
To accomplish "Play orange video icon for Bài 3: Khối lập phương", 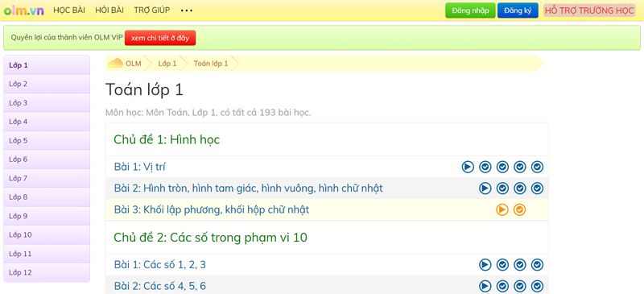I will click(x=502, y=209).
